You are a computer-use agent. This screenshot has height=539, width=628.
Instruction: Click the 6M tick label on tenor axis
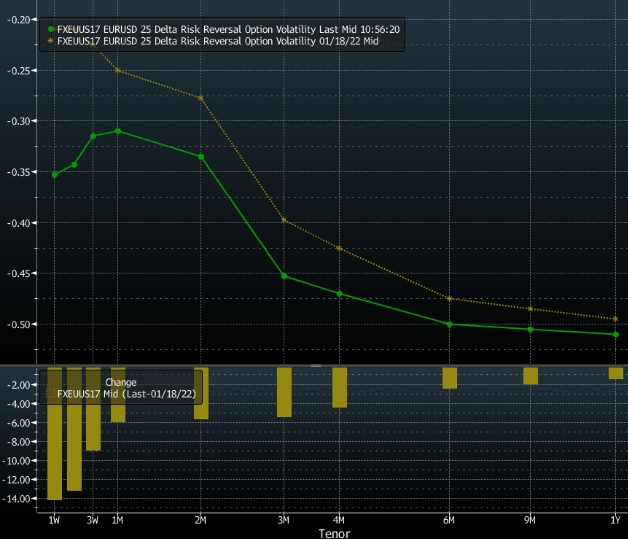coord(450,521)
